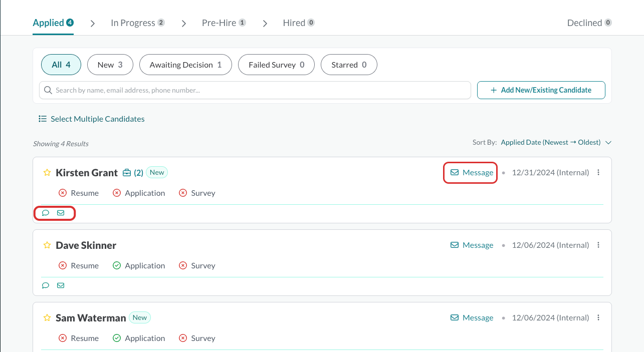Image resolution: width=644 pixels, height=352 pixels.
Task: Open more options menu for Dave Skinner
Action: tap(598, 245)
